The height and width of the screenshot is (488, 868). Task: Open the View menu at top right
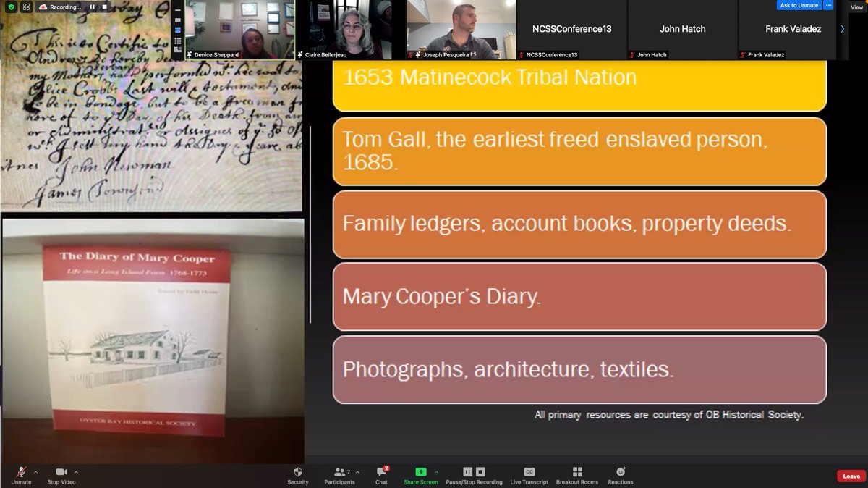(x=858, y=6)
